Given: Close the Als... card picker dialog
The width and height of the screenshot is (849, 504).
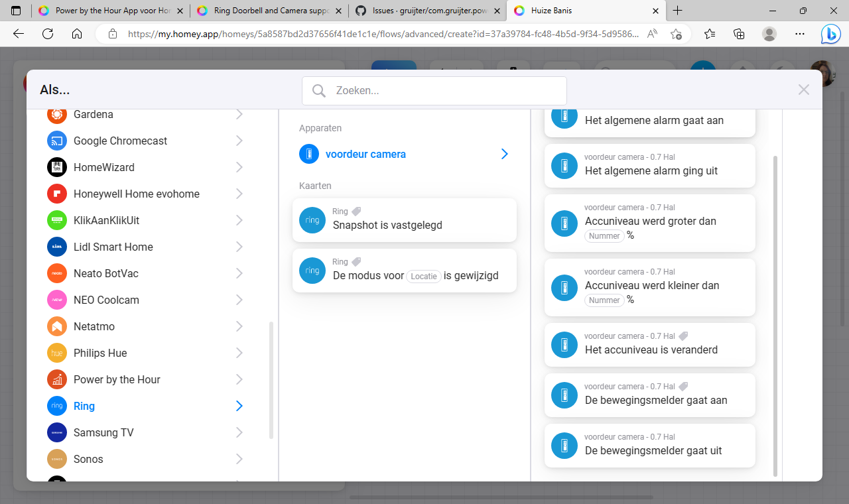Looking at the screenshot, I should pyautogui.click(x=804, y=90).
